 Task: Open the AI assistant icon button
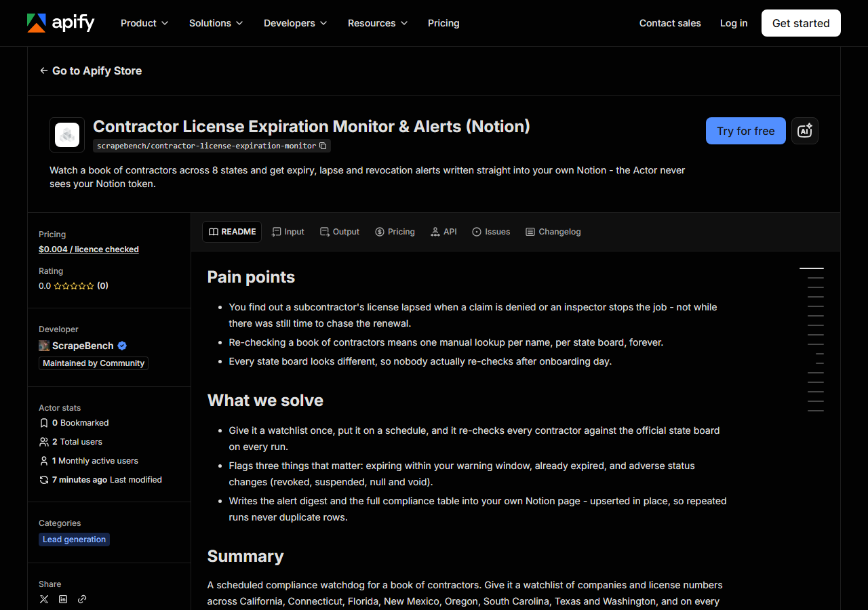tap(805, 131)
